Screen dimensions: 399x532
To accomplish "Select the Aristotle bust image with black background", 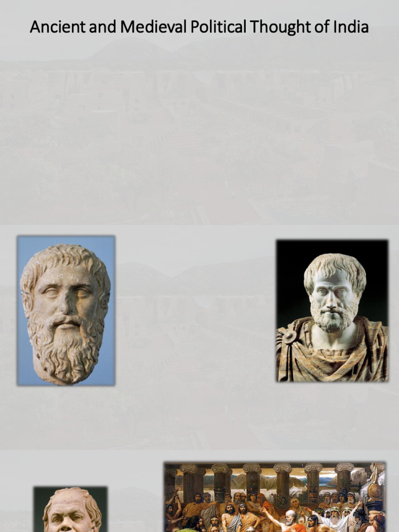I will click(x=332, y=311).
